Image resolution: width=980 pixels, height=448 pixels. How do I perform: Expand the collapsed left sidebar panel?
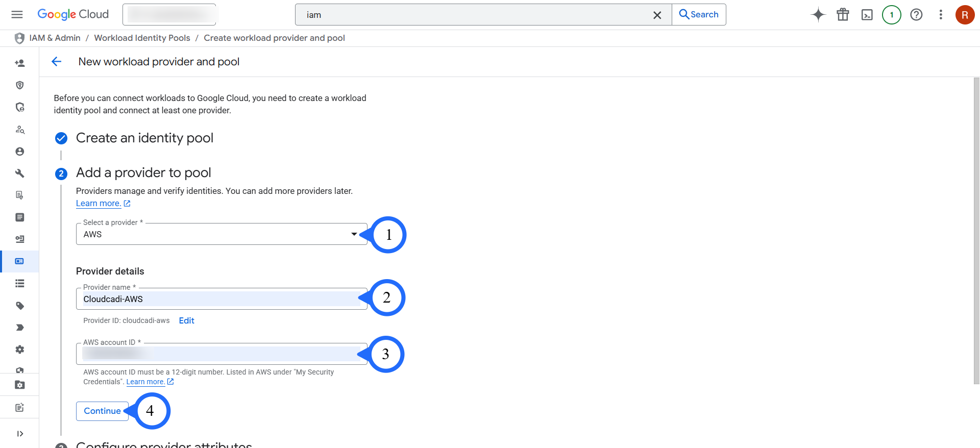(20, 434)
